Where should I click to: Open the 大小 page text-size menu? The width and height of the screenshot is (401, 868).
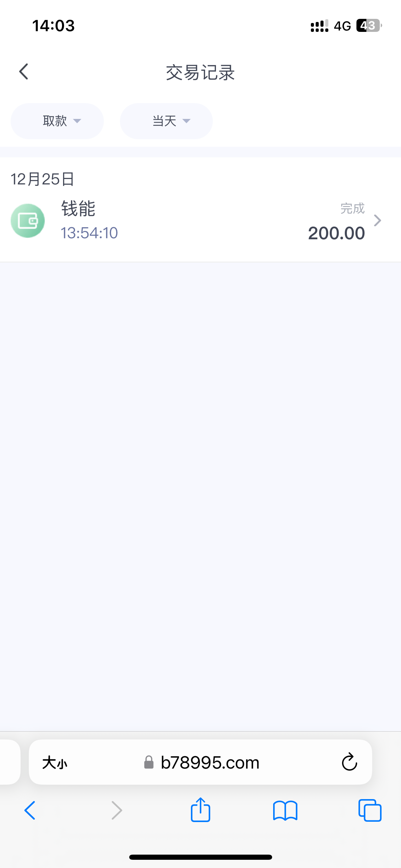pyautogui.click(x=55, y=763)
